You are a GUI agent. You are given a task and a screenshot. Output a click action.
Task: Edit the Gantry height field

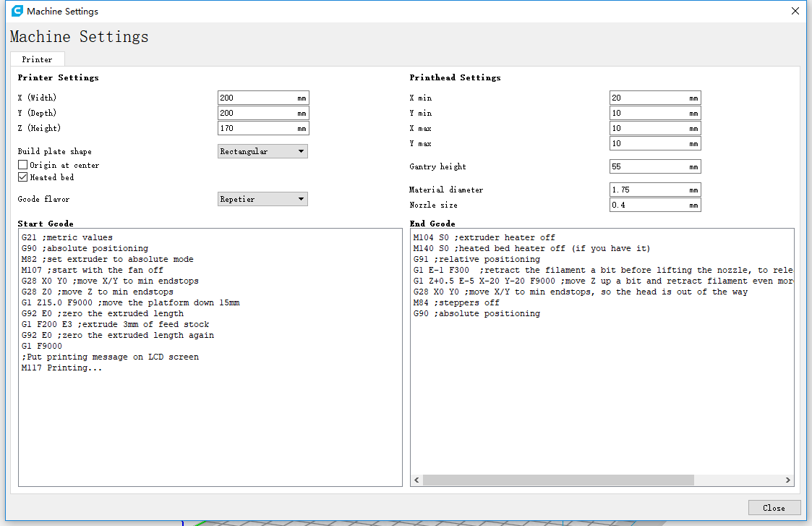click(649, 166)
